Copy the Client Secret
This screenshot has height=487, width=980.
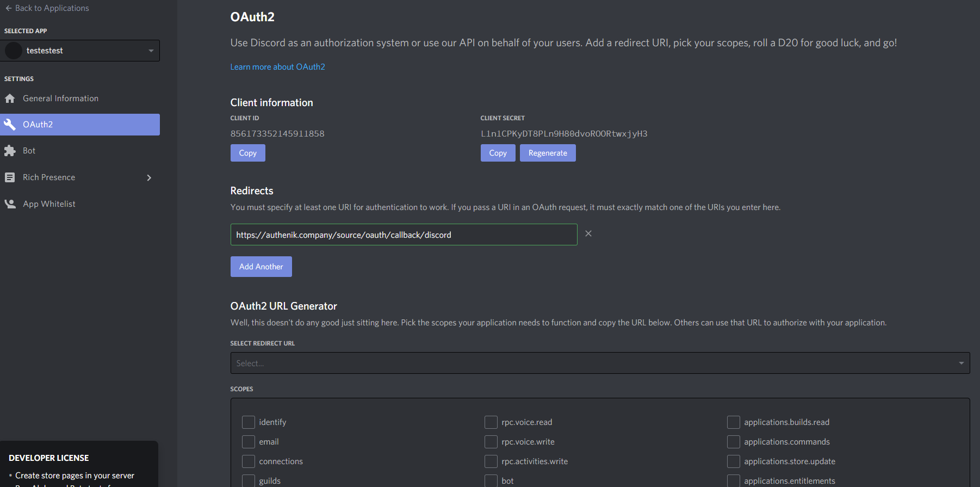click(x=498, y=153)
